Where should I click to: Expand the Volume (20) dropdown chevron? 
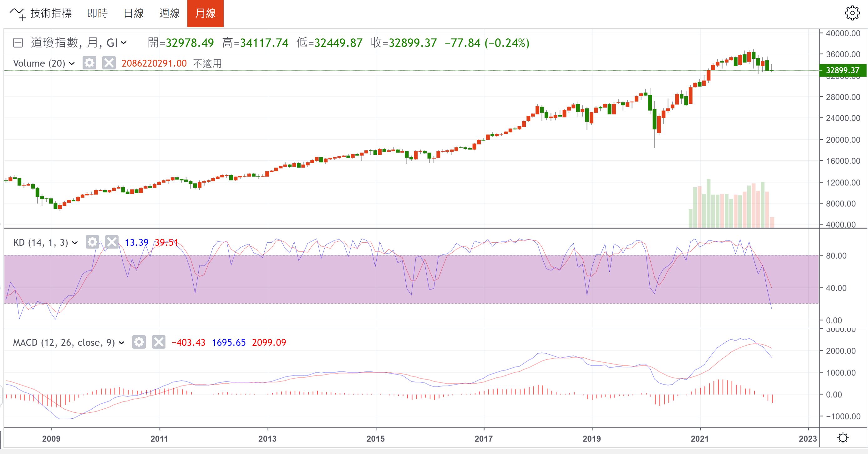pos(71,63)
